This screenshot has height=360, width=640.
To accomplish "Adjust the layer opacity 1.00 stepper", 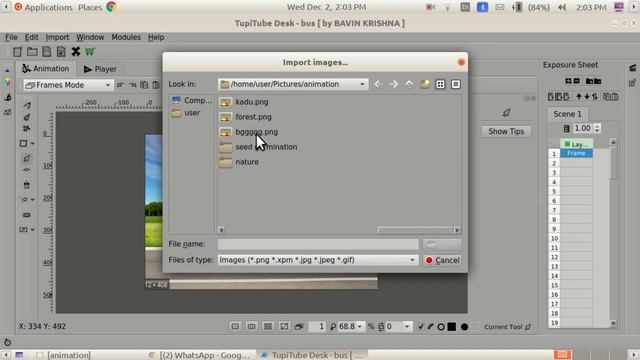I will point(597,128).
